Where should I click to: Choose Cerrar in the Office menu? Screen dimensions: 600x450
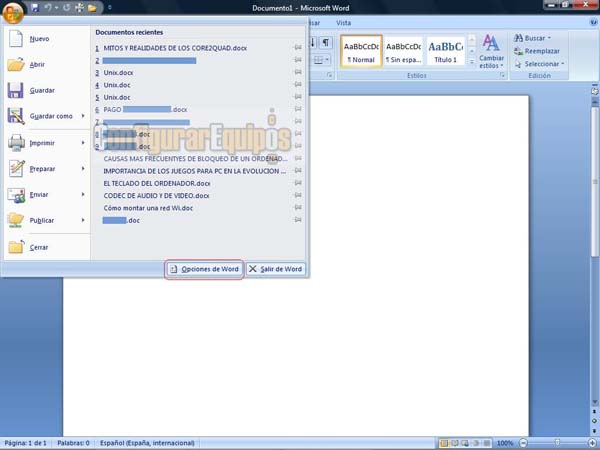pyautogui.click(x=47, y=247)
